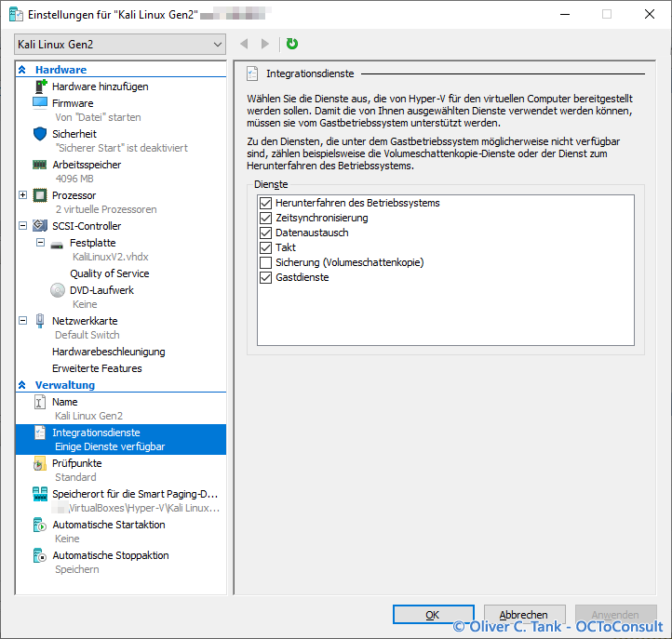Collapse the SCSI-Controller tree node
The image size is (672, 639).
(x=23, y=226)
